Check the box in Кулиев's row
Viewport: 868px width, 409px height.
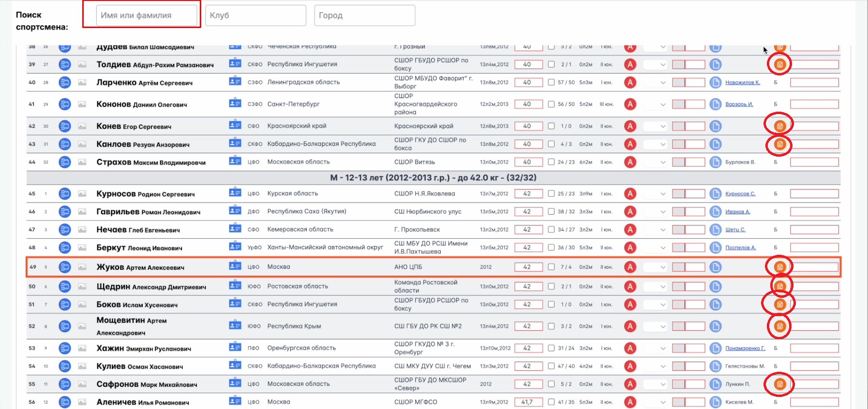pyautogui.click(x=551, y=366)
